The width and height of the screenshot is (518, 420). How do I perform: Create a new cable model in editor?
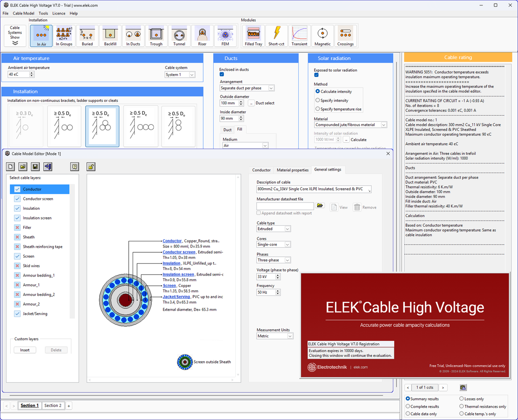11,167
